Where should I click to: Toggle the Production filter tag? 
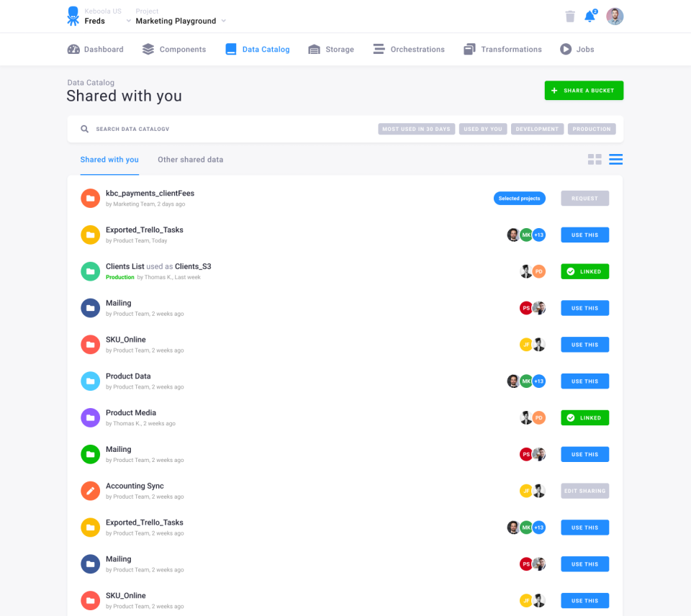[x=592, y=129]
